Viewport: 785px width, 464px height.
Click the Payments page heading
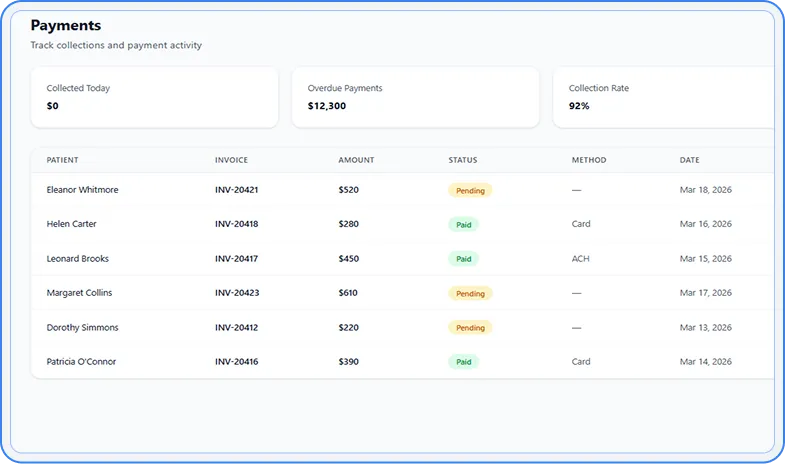[66, 25]
